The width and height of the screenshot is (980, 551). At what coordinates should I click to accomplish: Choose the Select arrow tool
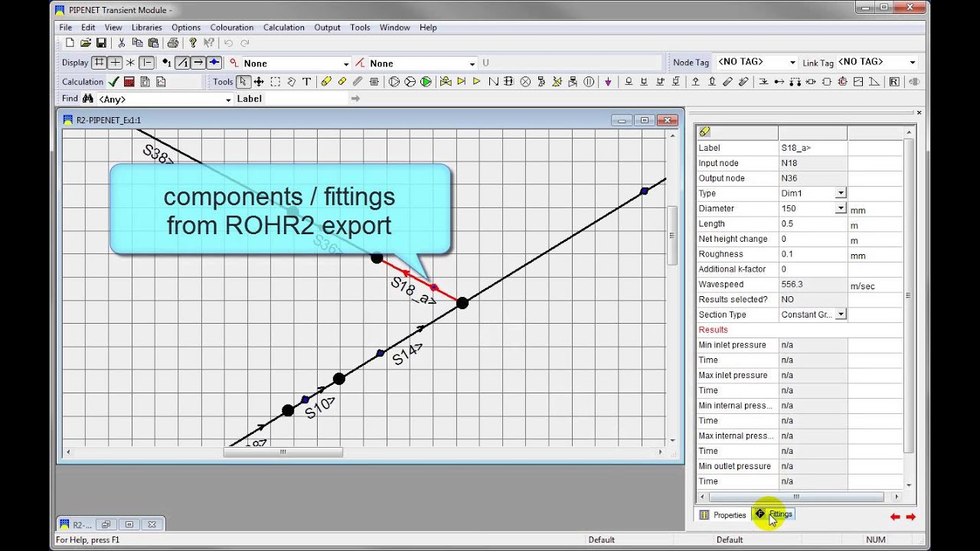[x=243, y=82]
